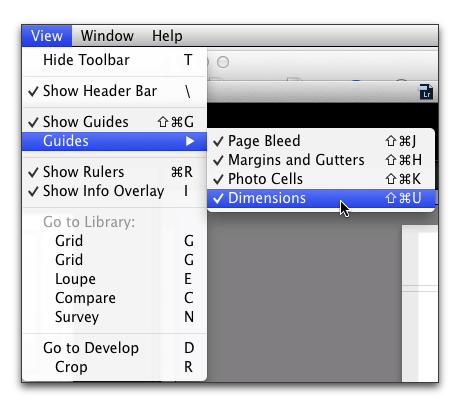Disable Show Info Overlay
Image resolution: width=461 pixels, height=407 pixels.
[114, 191]
